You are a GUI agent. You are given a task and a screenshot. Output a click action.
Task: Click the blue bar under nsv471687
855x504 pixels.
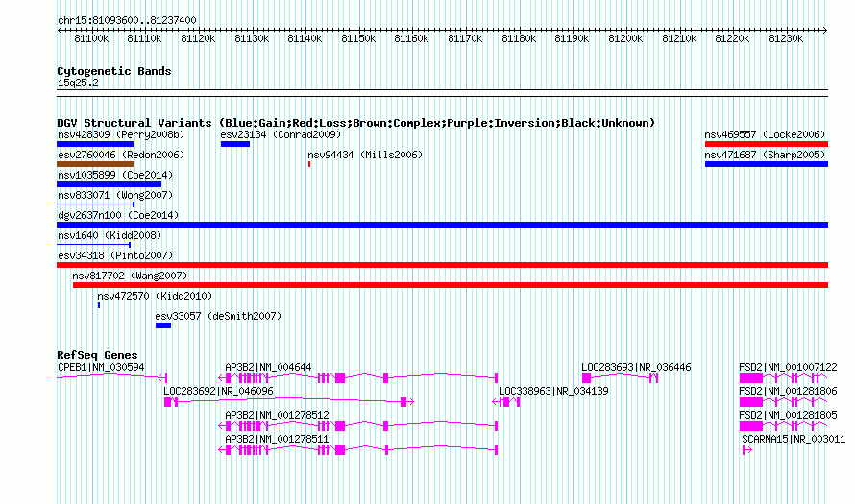[766, 164]
